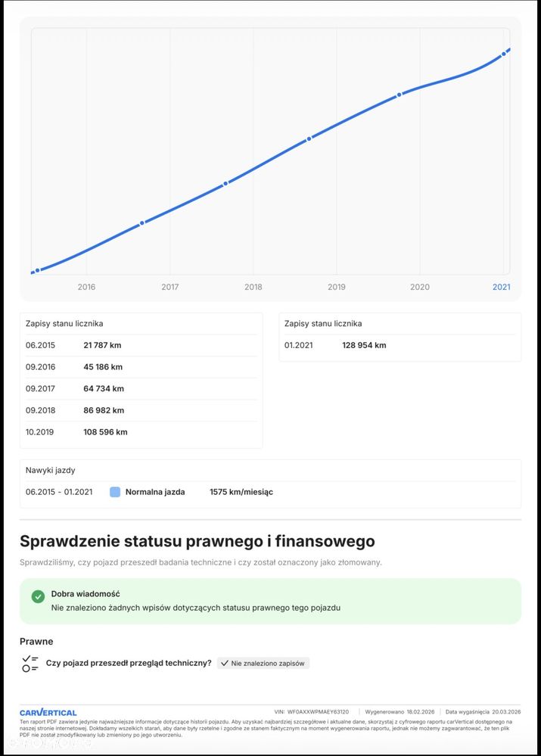Select the 2021 data point on chart
This screenshot has height=756, width=541.
click(504, 53)
